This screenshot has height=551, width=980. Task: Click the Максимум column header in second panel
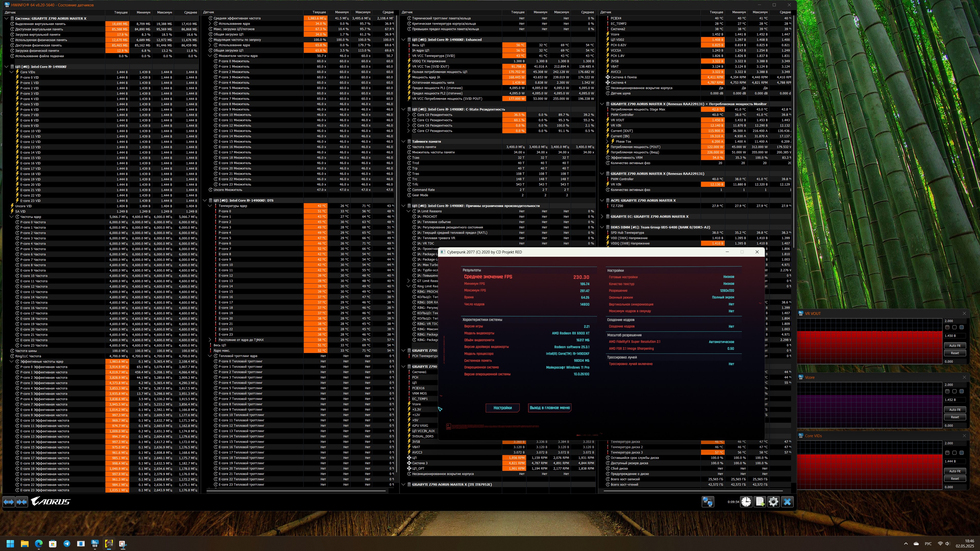[362, 12]
